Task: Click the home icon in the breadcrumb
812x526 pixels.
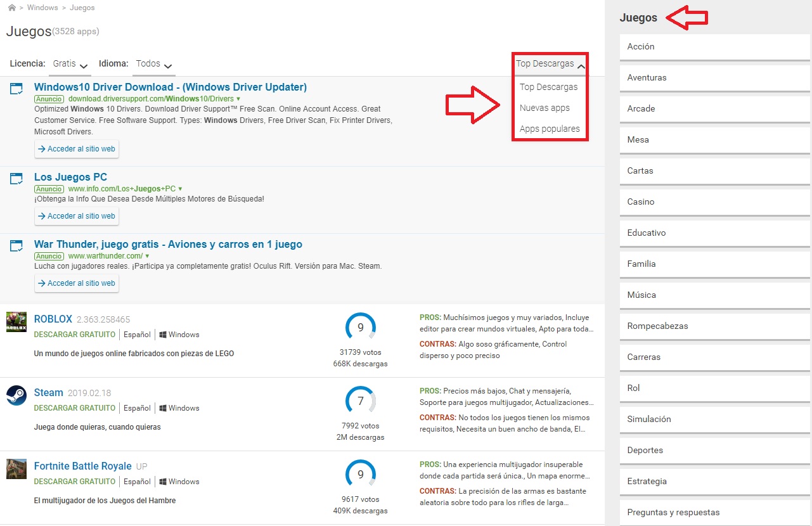Action: [x=12, y=8]
